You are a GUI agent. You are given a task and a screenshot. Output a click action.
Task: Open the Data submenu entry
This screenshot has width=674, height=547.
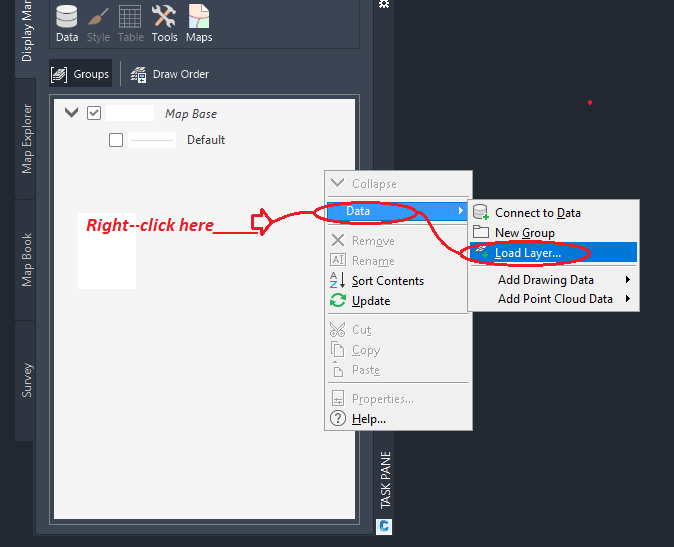coord(398,211)
